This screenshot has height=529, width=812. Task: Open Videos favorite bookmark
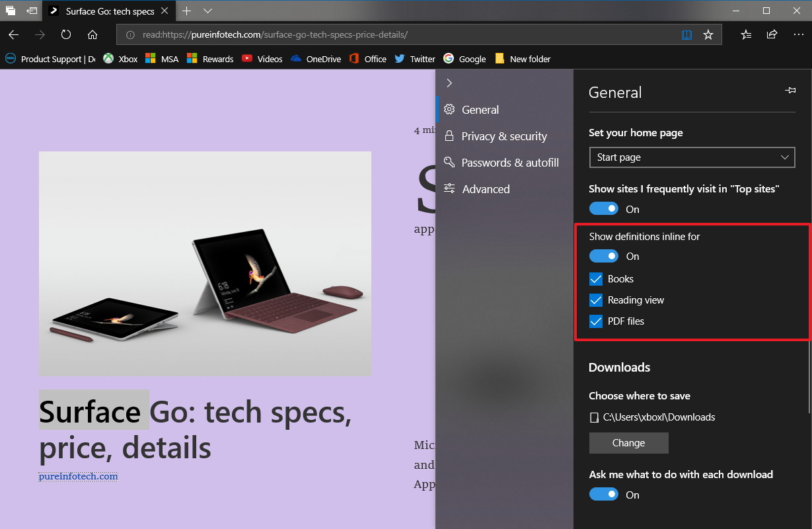262,59
